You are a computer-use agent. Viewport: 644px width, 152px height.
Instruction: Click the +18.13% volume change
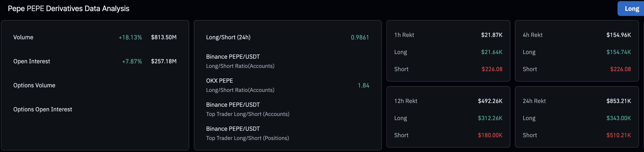tap(130, 37)
